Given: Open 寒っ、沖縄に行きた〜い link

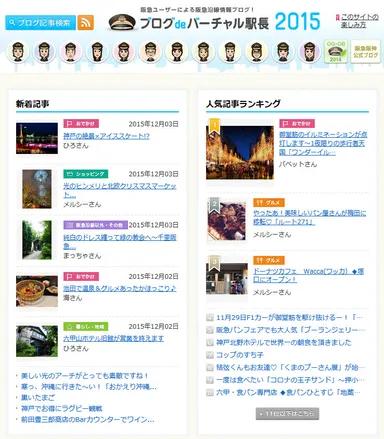Looking at the screenshot, I should pos(89,387).
